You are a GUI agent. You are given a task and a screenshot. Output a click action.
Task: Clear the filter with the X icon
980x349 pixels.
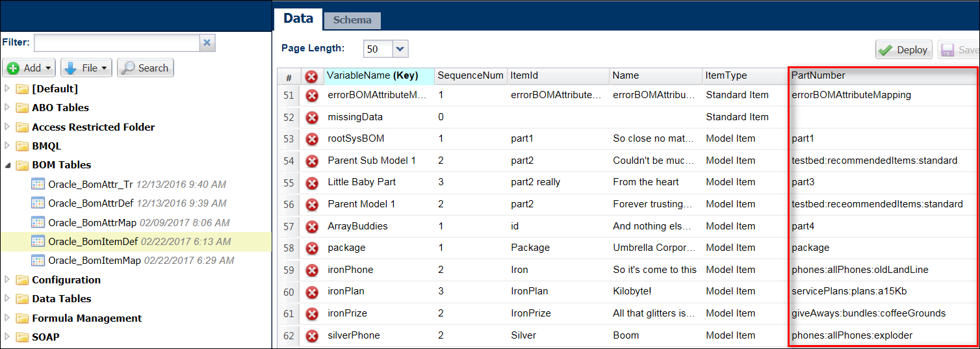207,43
